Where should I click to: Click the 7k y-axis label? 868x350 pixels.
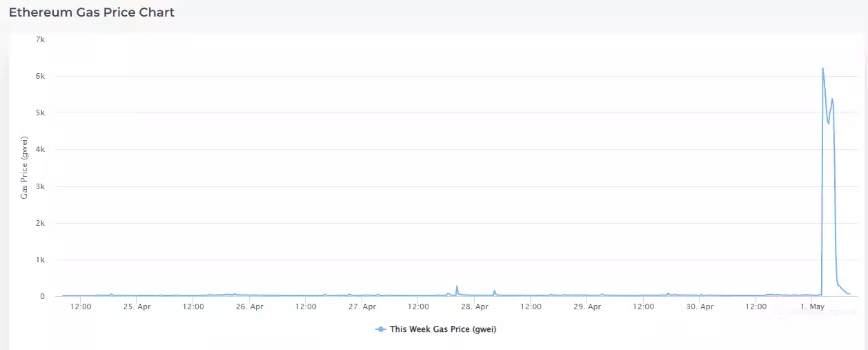(x=40, y=39)
